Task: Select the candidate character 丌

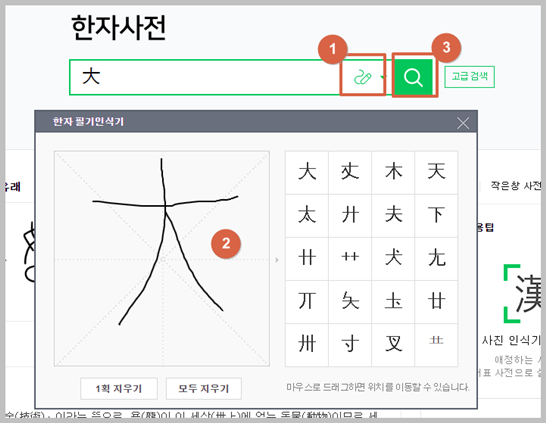Action: [x=307, y=302]
